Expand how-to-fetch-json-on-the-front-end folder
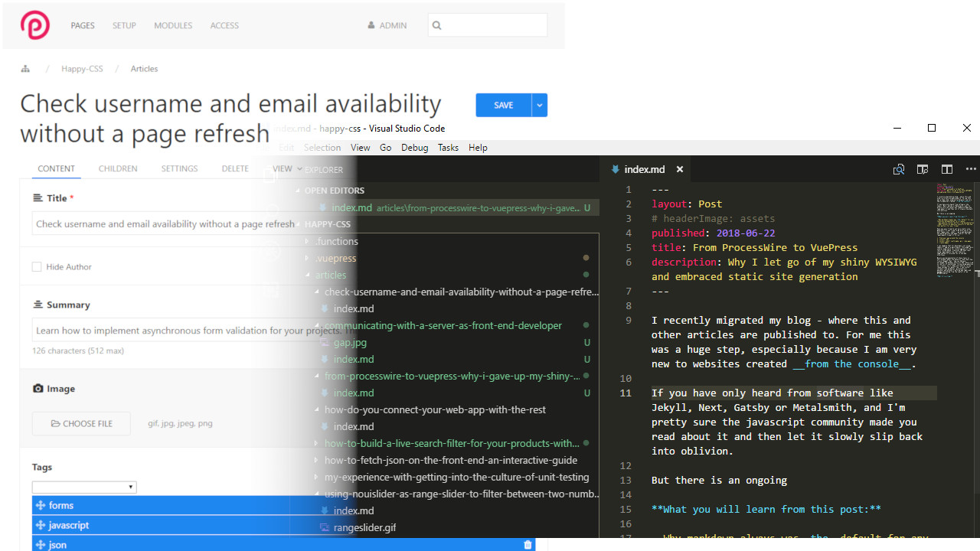This screenshot has width=980, height=551. point(318,460)
